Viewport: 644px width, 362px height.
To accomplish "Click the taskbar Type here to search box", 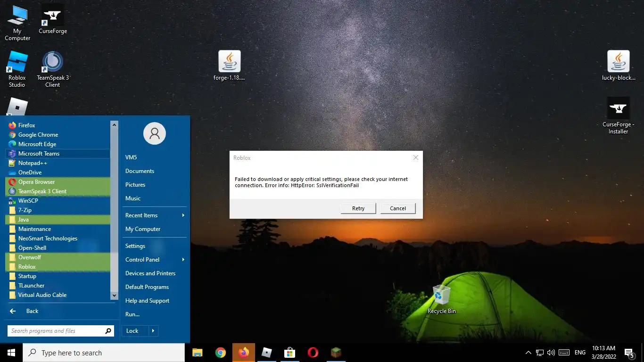I will (104, 353).
